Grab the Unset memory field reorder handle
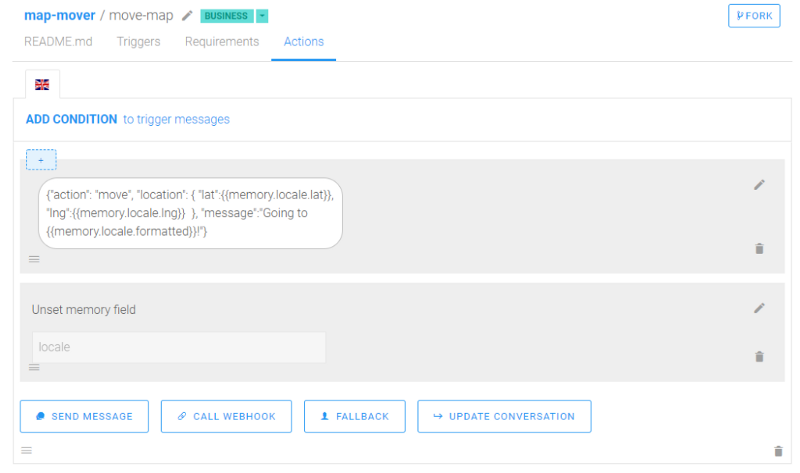This screenshot has width=800, height=473. coord(34,367)
